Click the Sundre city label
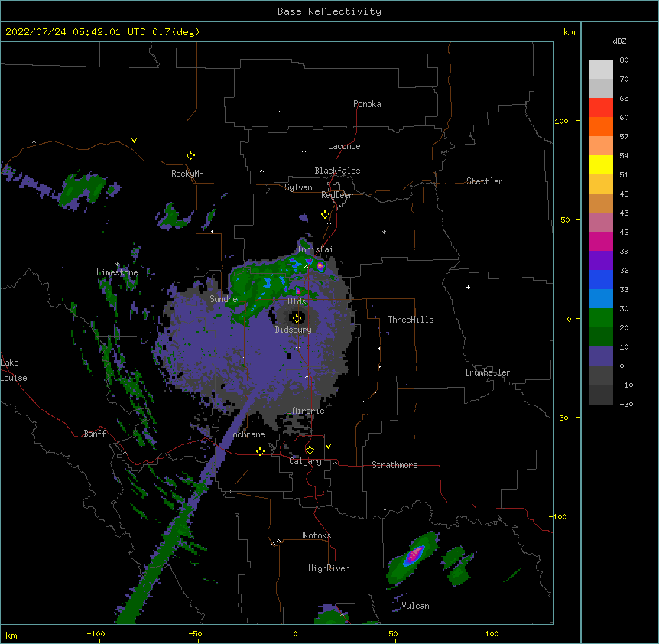The height and width of the screenshot is (644, 659). point(223,299)
